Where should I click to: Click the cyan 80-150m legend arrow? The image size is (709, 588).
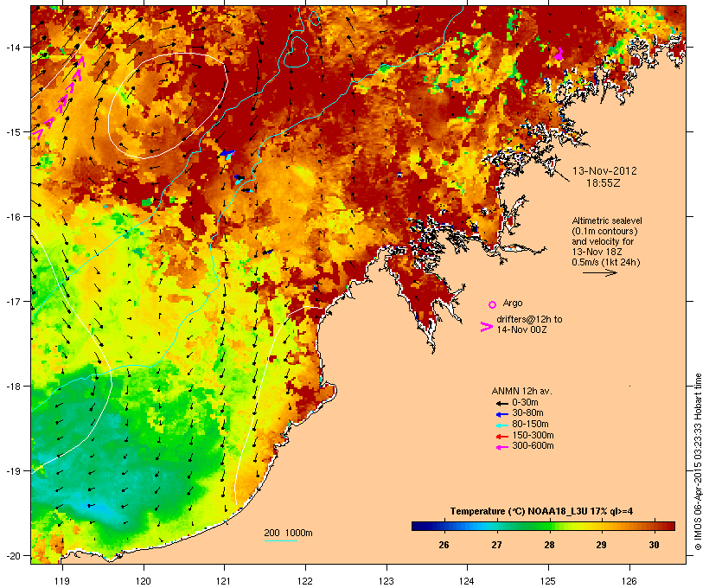pos(501,425)
